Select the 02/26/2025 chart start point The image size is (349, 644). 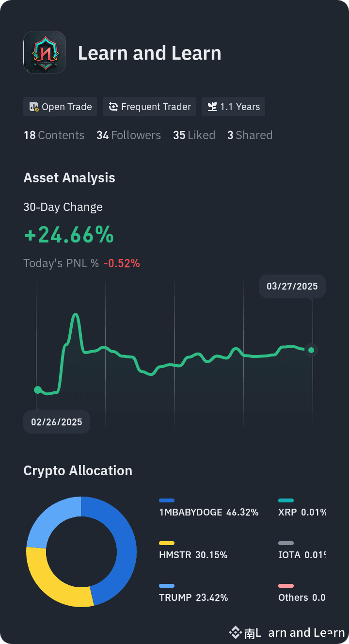pyautogui.click(x=38, y=390)
